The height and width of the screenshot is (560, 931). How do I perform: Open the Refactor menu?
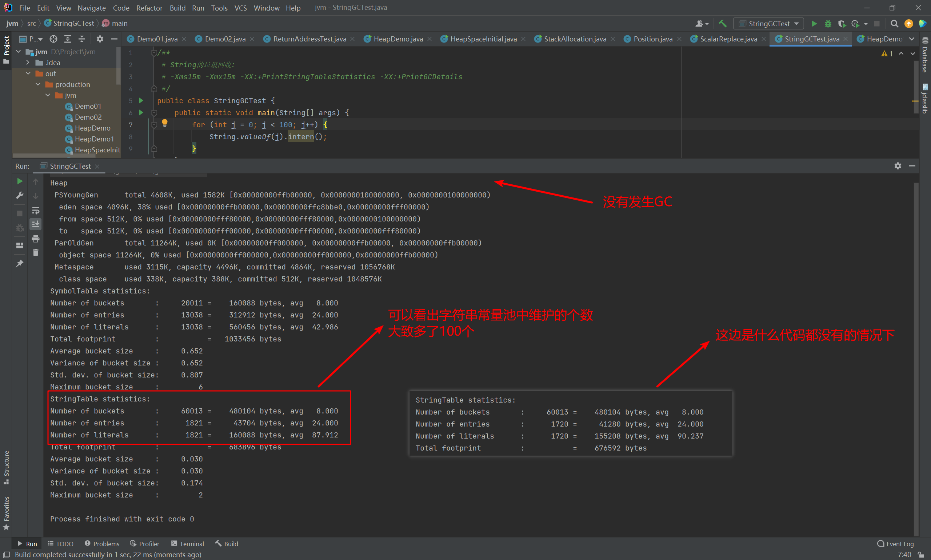(149, 8)
